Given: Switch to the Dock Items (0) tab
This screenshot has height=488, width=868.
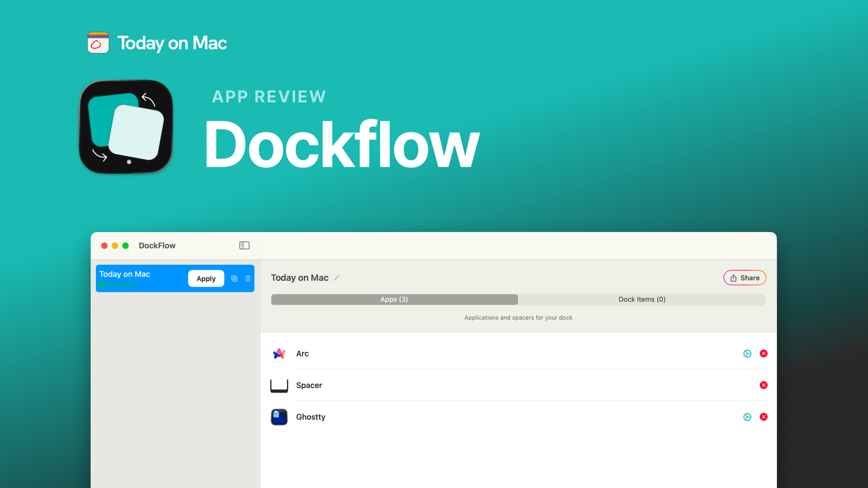Looking at the screenshot, I should 642,299.
